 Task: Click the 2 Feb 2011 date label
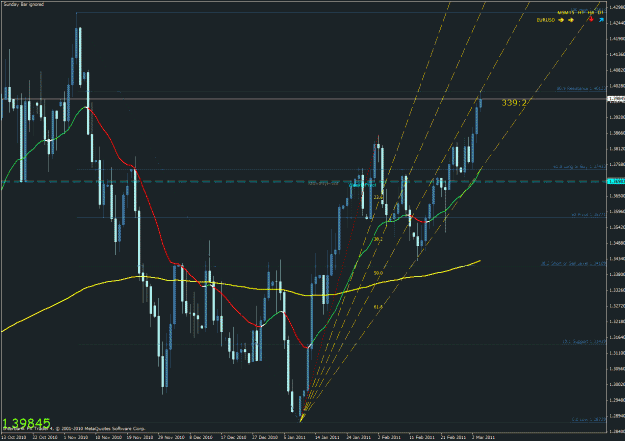(389, 437)
